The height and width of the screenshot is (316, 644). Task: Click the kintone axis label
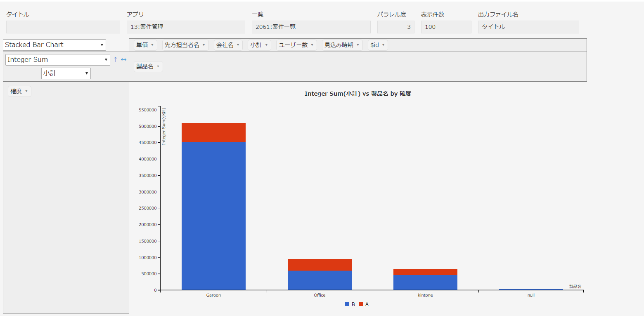[425, 295]
